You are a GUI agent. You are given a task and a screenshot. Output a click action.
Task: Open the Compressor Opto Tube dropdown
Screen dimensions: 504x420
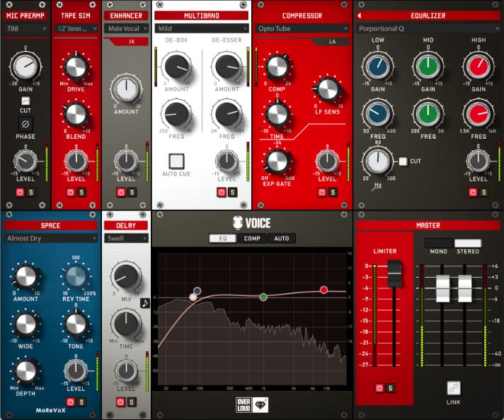302,28
